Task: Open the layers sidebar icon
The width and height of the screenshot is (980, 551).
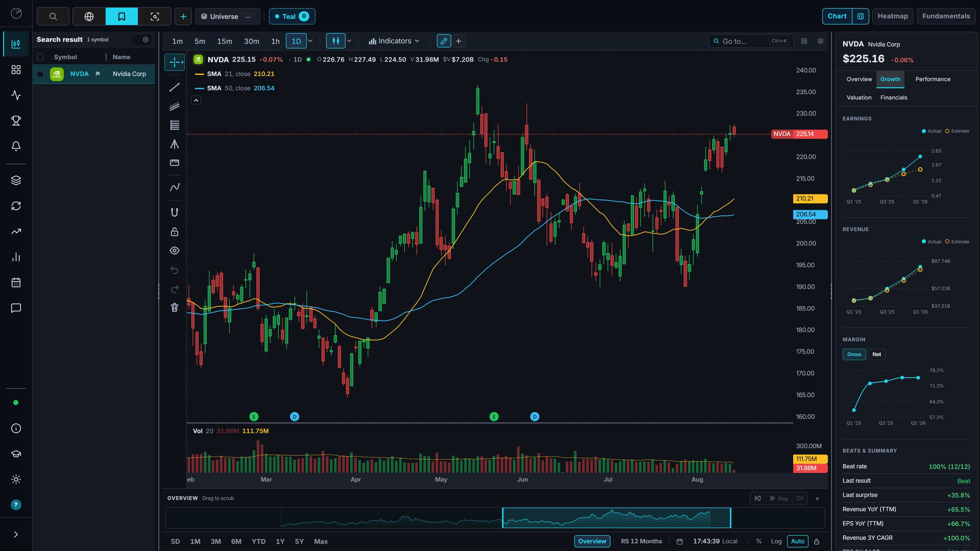Action: point(16,180)
